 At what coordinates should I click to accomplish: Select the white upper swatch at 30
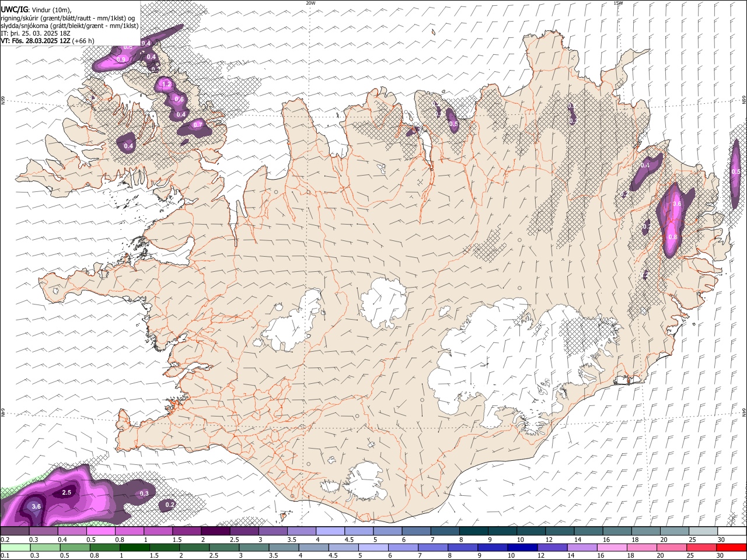click(x=732, y=531)
